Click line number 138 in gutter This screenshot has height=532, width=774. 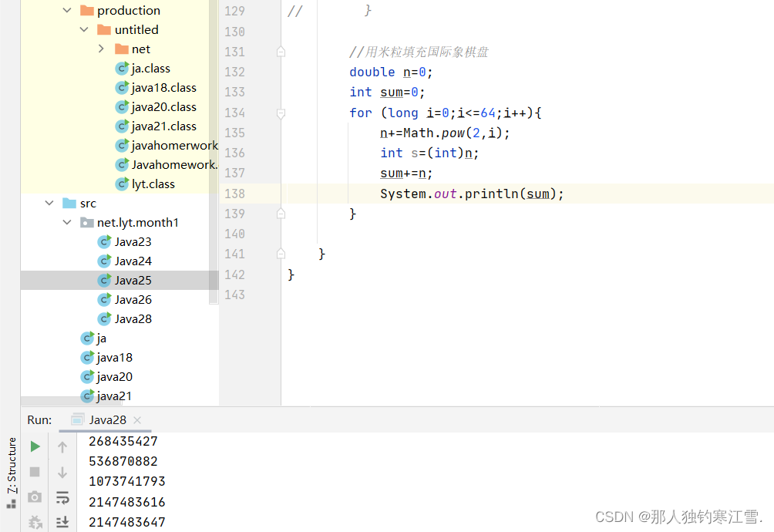pyautogui.click(x=234, y=194)
